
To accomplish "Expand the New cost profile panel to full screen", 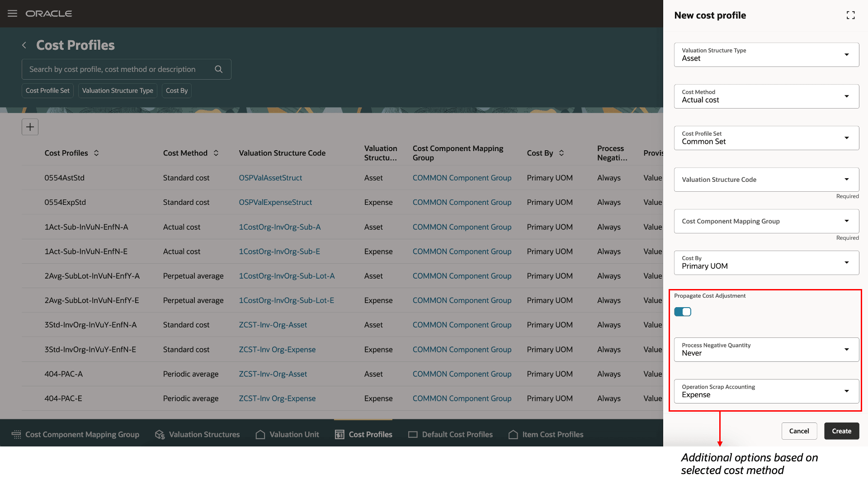I will (850, 15).
